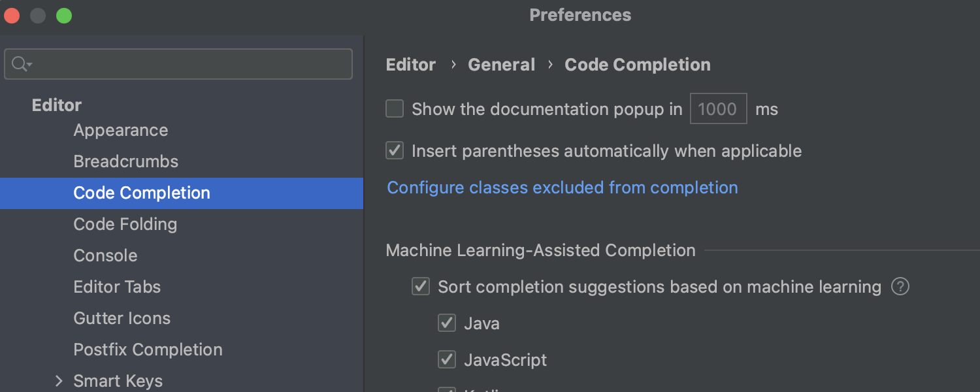Expand the Smart Keys tree node
Screen dimensions: 980x392
[x=59, y=381]
